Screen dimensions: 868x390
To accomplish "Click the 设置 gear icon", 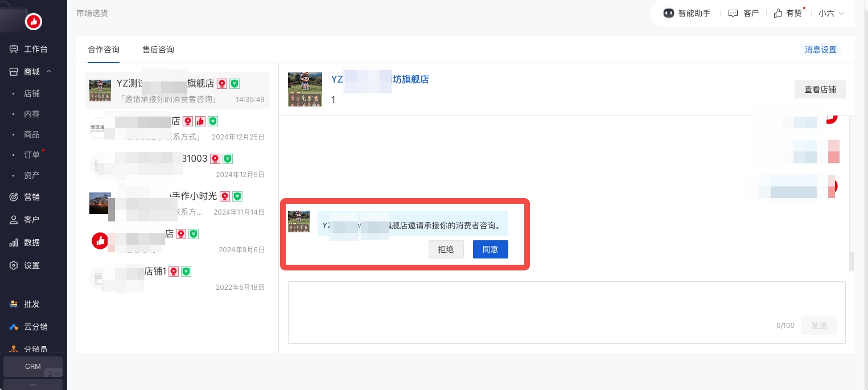I will tap(14, 265).
